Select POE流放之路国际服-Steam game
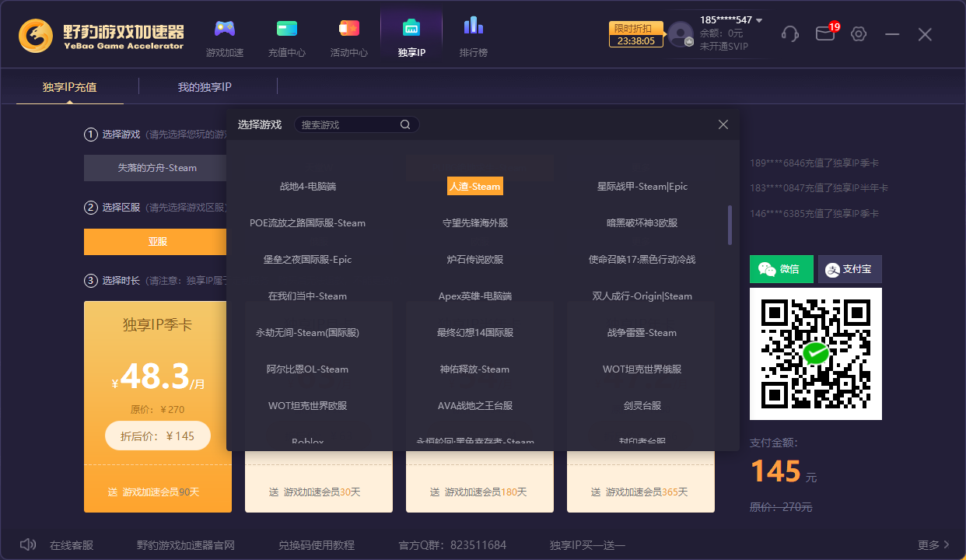Image resolution: width=966 pixels, height=560 pixels. click(308, 223)
